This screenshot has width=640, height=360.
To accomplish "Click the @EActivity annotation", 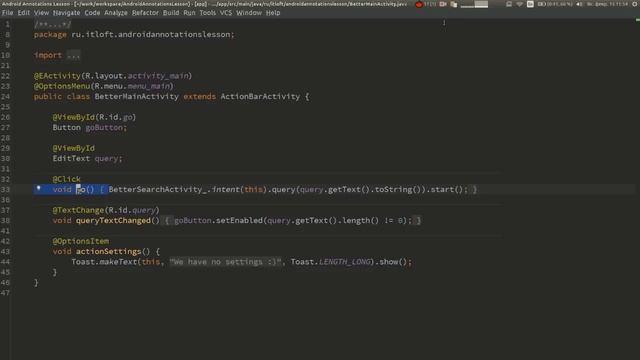I will (x=58, y=76).
